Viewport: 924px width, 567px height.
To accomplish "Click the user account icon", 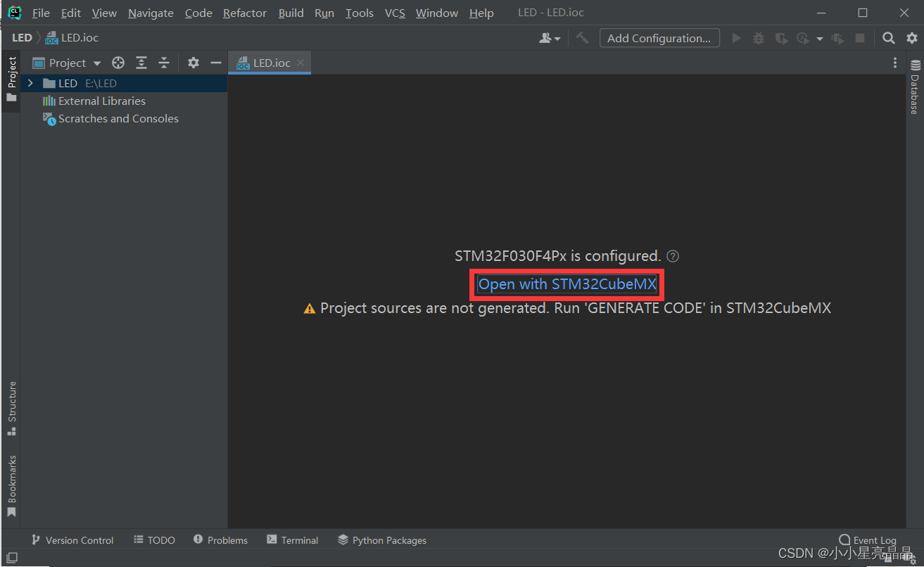I will click(x=550, y=38).
